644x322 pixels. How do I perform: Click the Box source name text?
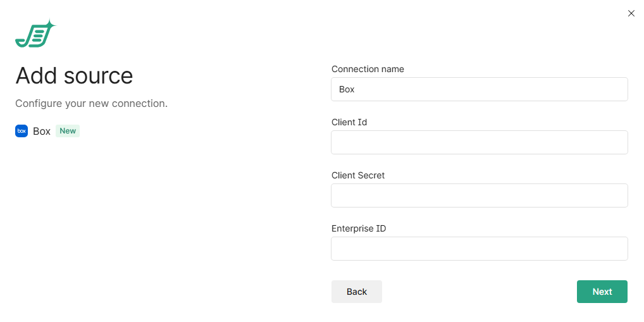(x=42, y=132)
